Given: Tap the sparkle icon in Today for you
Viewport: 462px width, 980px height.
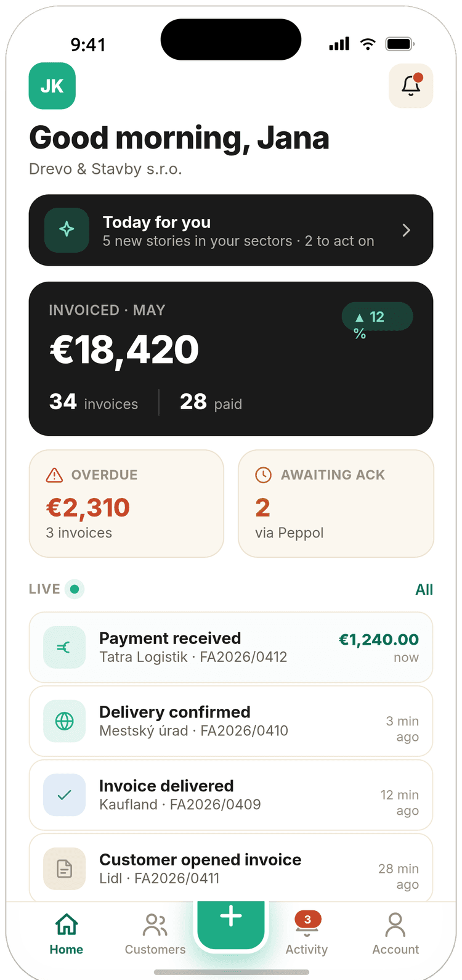Looking at the screenshot, I should [67, 230].
